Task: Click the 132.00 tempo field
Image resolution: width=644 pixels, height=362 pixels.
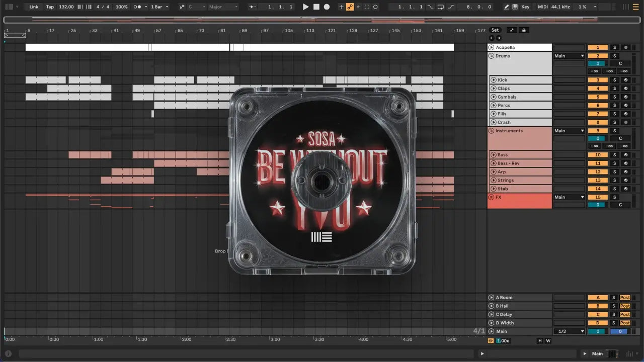Action: point(66,7)
